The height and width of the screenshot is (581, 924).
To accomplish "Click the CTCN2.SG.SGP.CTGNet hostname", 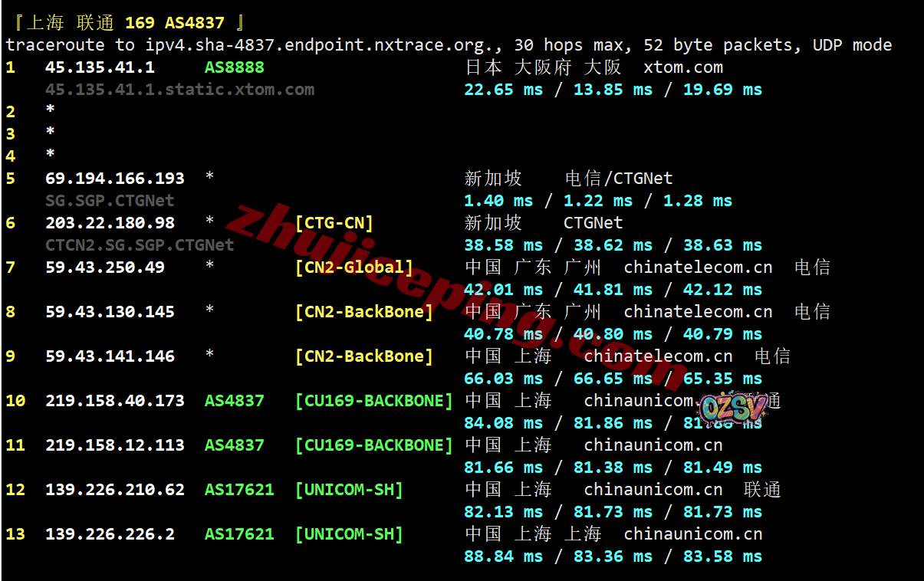I will click(140, 245).
